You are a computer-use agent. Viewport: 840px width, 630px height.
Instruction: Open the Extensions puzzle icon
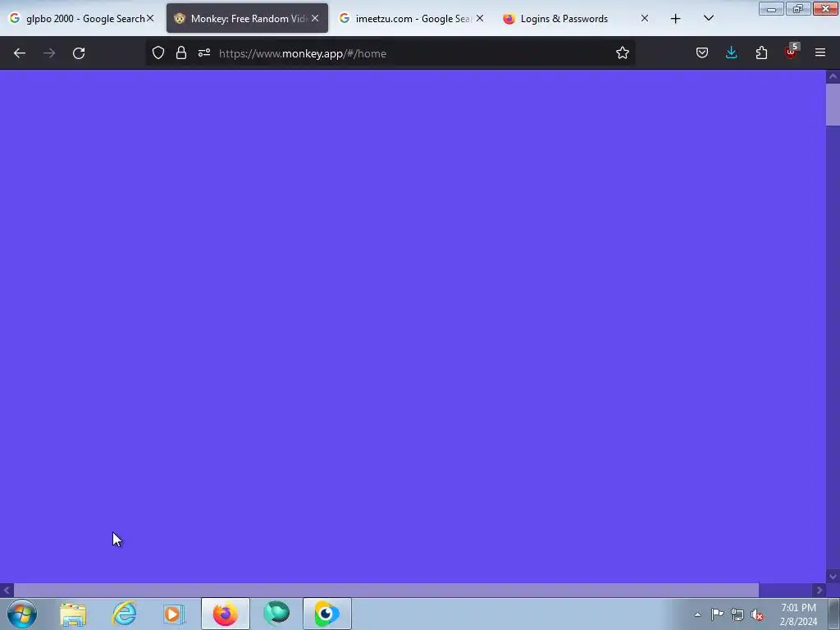pyautogui.click(x=761, y=52)
